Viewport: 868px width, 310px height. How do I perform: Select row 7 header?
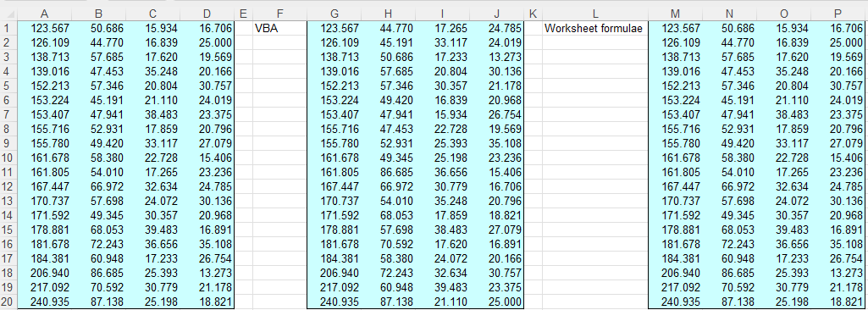(8, 114)
